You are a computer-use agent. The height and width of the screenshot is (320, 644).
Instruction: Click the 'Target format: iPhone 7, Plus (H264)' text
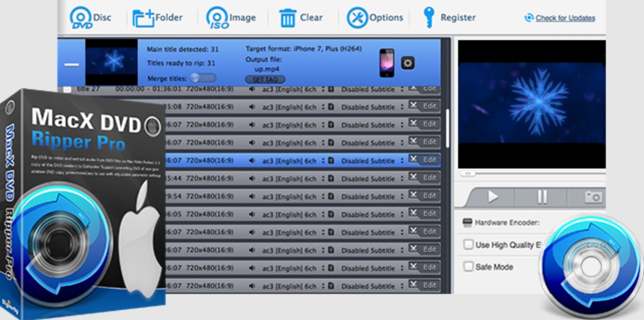[303, 49]
